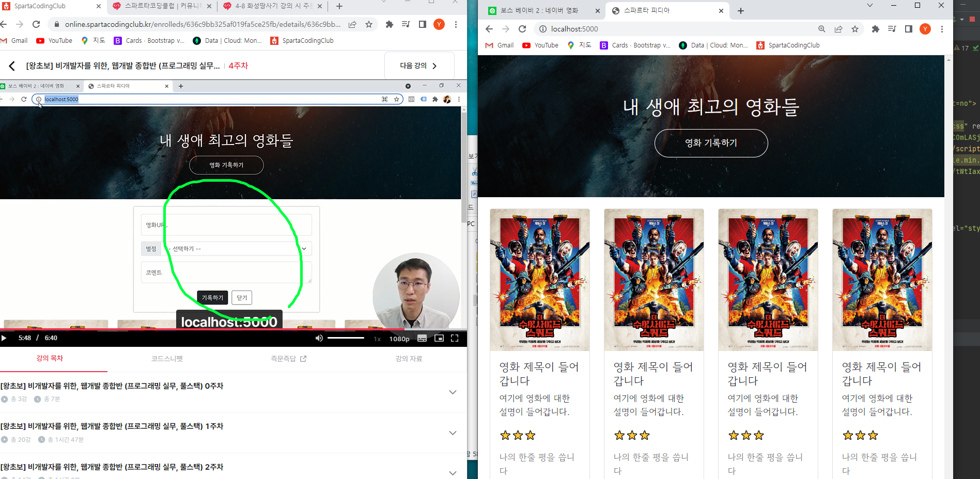Open the Chrome menu dots in the right window

(x=942, y=29)
